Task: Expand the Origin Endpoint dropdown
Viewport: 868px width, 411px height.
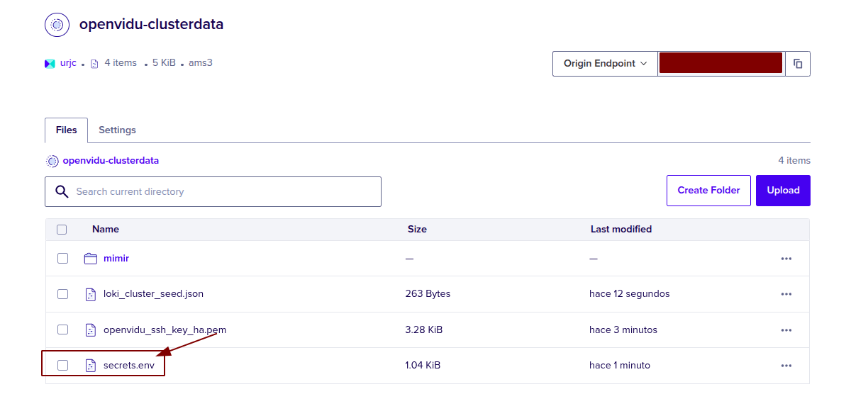Action: click(x=605, y=64)
